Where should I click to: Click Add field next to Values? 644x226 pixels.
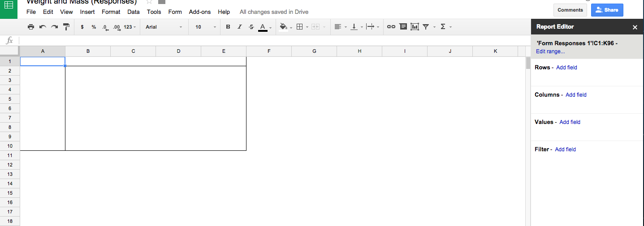(570, 122)
